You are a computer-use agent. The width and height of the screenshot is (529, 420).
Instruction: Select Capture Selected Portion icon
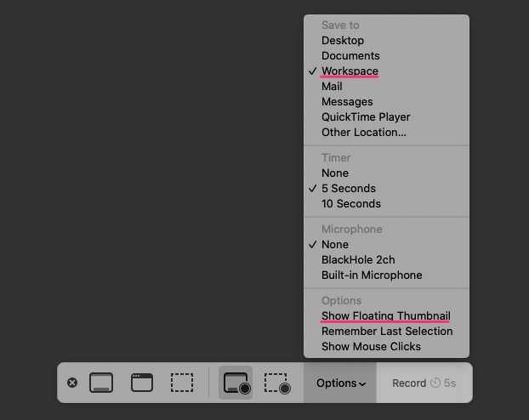click(182, 383)
